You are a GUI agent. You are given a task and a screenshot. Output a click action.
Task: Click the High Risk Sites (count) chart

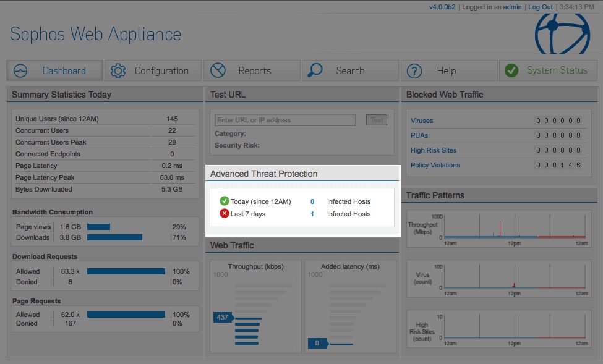click(498, 329)
